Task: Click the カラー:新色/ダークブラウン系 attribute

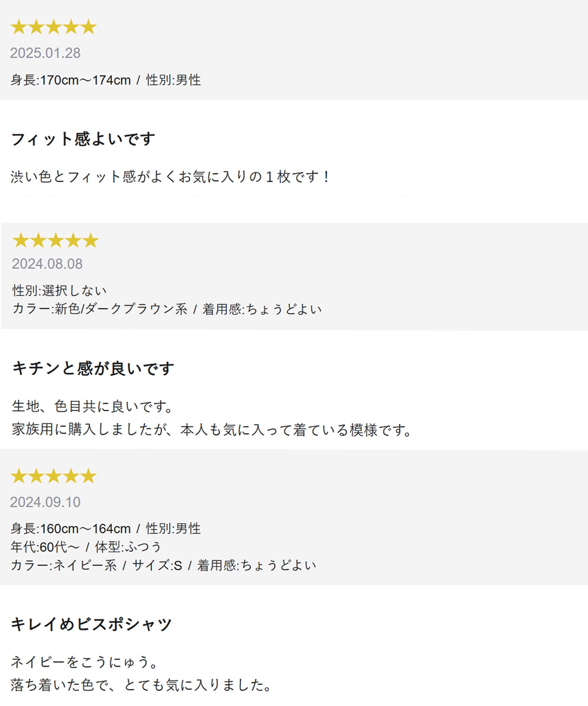Action: [100, 309]
